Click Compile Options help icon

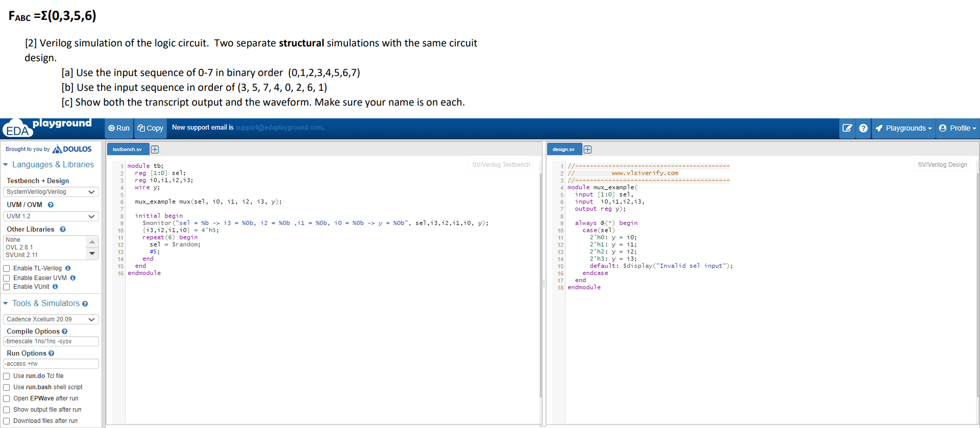(x=65, y=332)
